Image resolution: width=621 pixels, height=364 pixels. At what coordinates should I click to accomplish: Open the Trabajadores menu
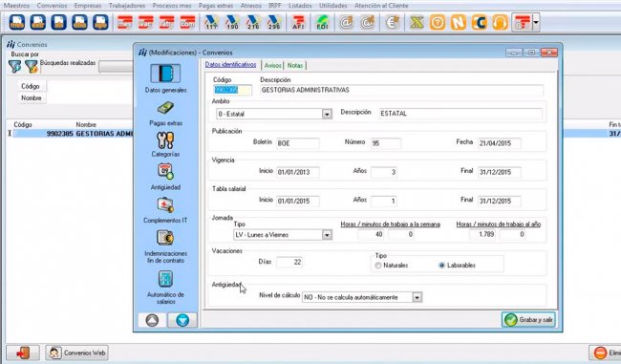[127, 6]
